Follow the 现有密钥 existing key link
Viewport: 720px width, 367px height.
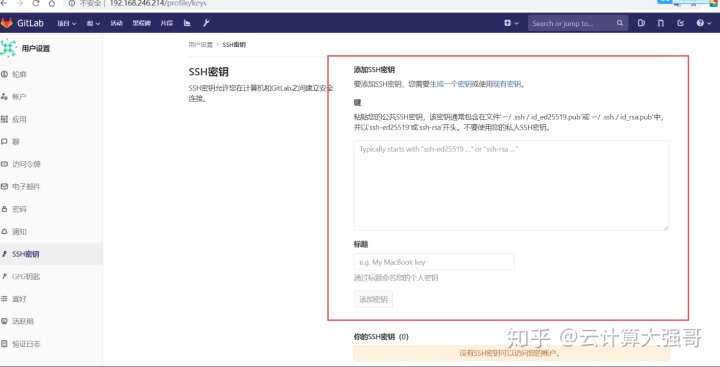click(507, 84)
